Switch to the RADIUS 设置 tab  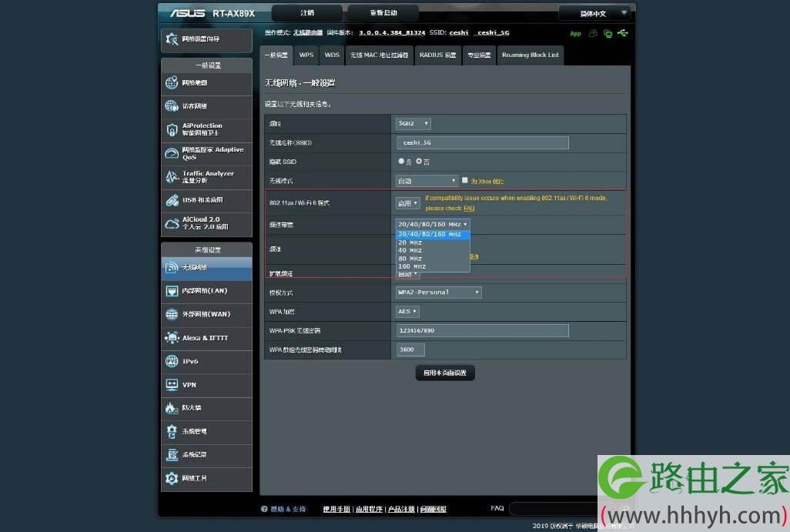(x=438, y=55)
